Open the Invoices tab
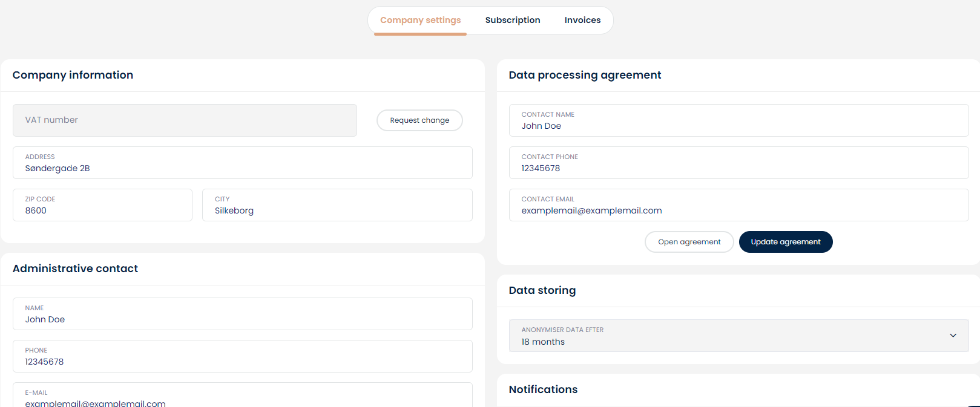980x407 pixels. (582, 20)
